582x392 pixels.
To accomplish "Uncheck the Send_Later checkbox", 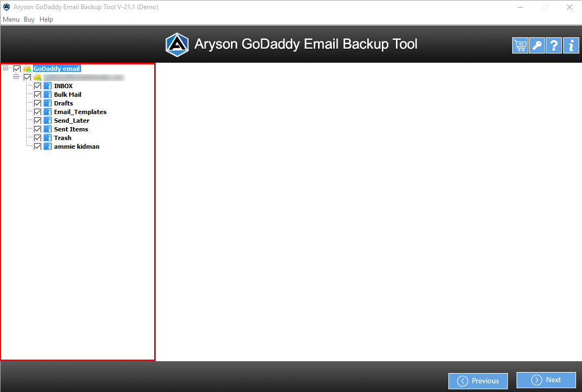I will click(x=37, y=121).
